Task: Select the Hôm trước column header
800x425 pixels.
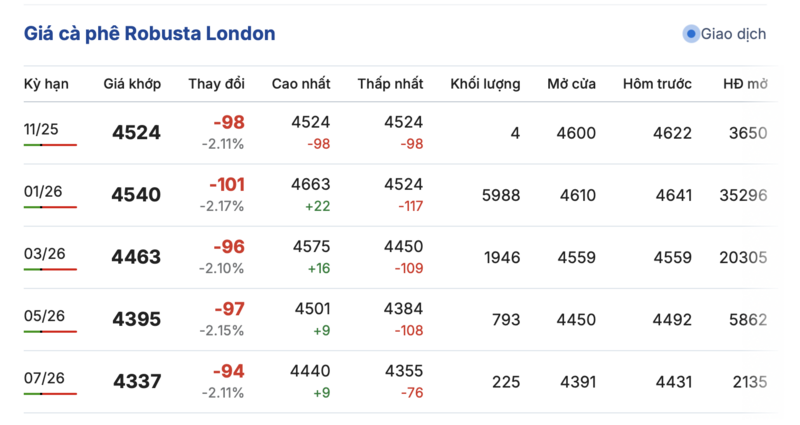Action: coord(657,84)
